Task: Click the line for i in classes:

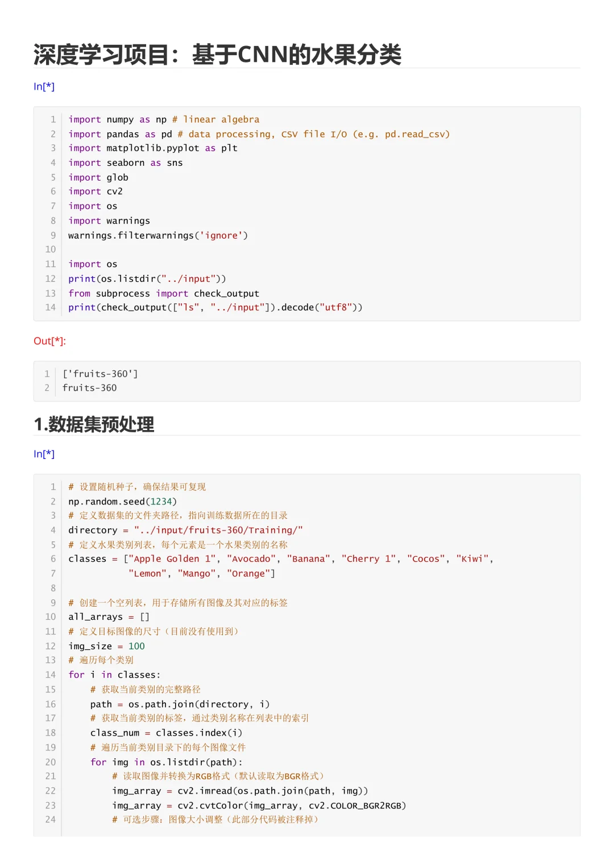Action: coord(114,675)
